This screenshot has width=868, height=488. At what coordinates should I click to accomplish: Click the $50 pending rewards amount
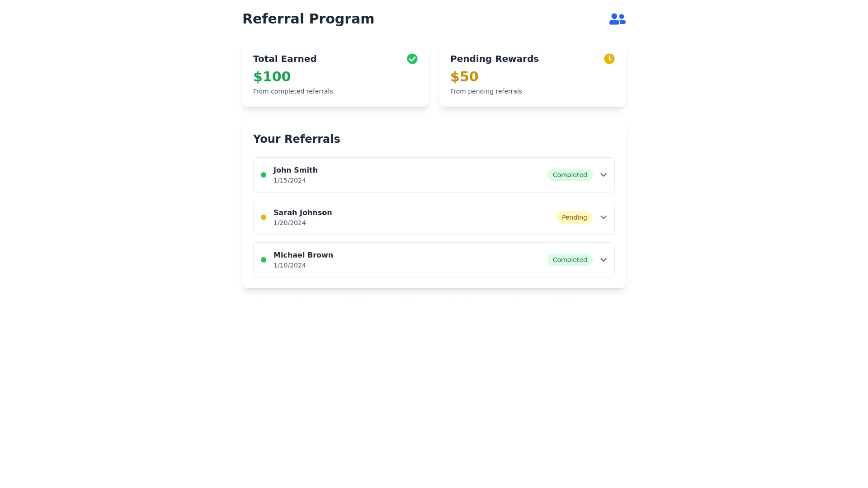(464, 77)
